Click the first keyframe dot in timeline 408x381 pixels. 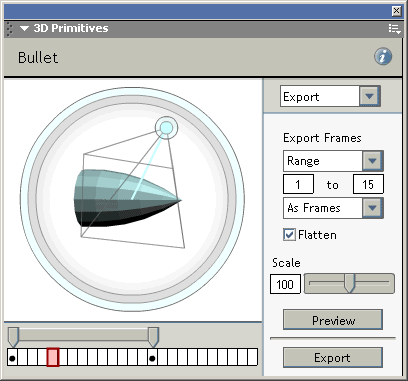pyautogui.click(x=12, y=359)
